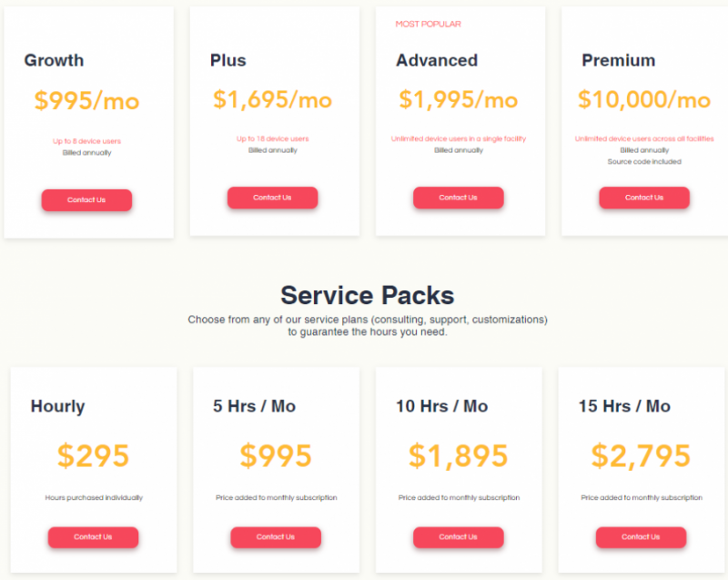Click Hours purchased individually text
The width and height of the screenshot is (728, 580).
93,497
